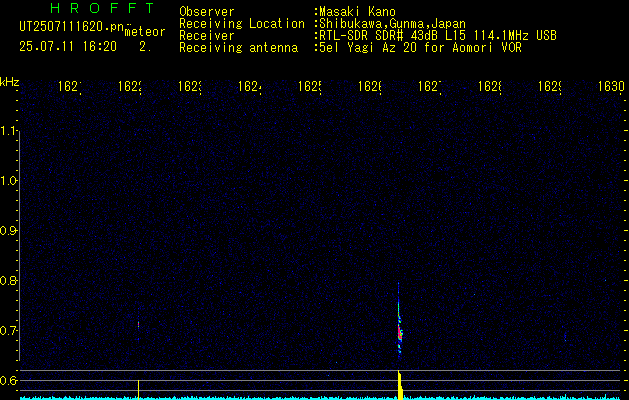The width and height of the screenshot is (629, 400).
Task: Click the 1629 time axis label
Action: [550, 87]
